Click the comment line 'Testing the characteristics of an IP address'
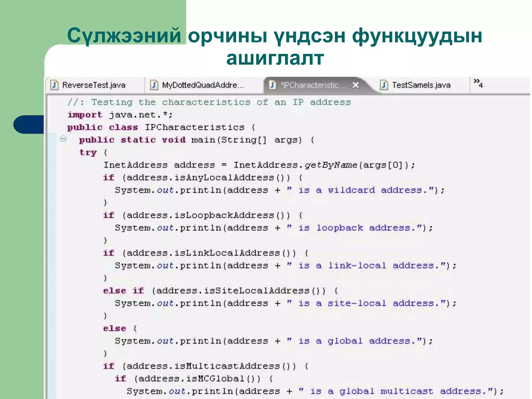 (209, 102)
